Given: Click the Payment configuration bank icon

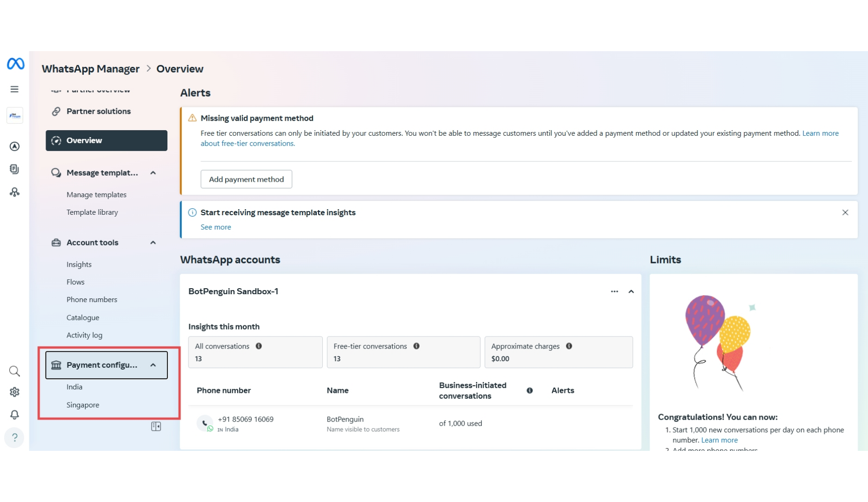Looking at the screenshot, I should [x=56, y=365].
